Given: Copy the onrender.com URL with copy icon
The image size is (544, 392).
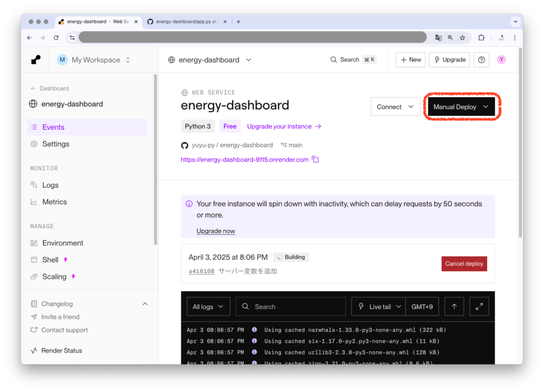Looking at the screenshot, I should [x=316, y=159].
